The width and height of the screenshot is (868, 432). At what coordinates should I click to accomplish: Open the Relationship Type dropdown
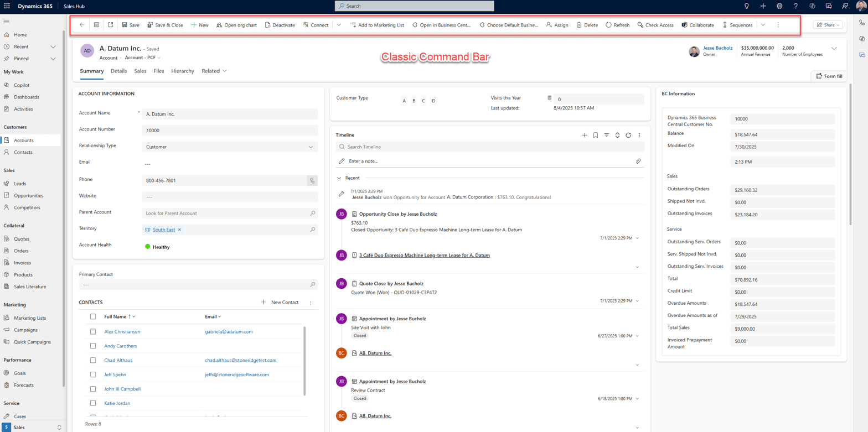pyautogui.click(x=230, y=147)
